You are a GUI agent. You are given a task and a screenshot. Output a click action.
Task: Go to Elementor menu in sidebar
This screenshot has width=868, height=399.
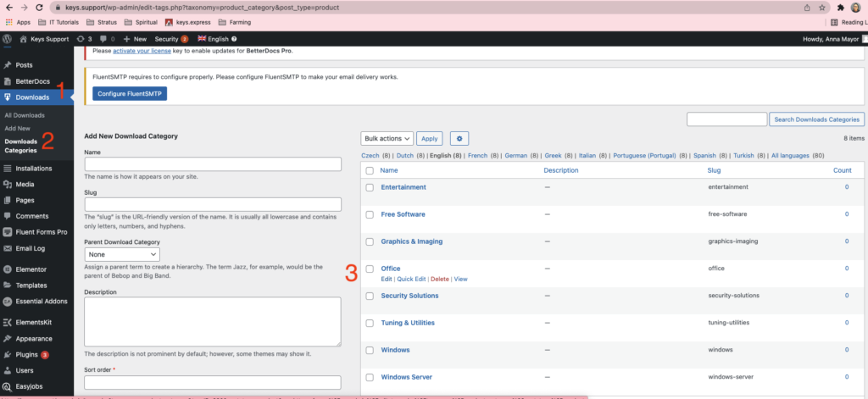31,269
